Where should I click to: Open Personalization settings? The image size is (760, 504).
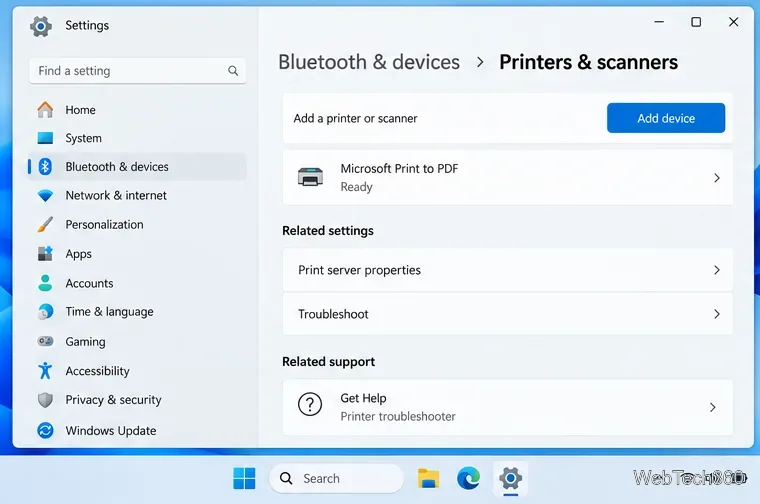click(x=104, y=224)
